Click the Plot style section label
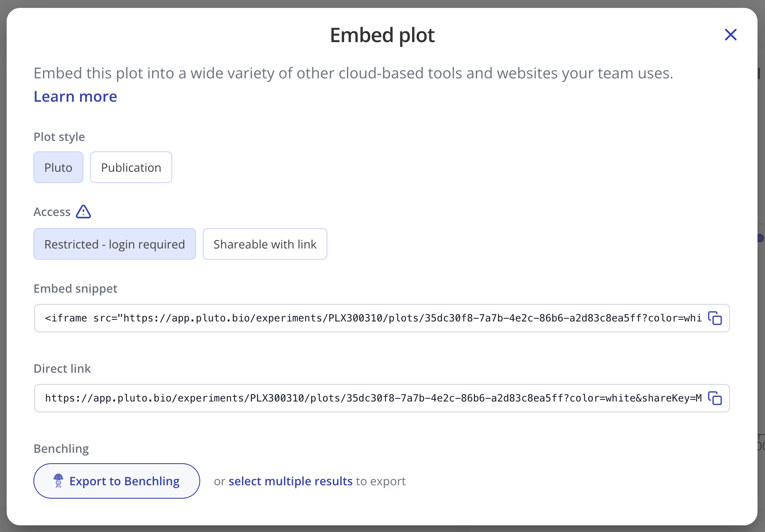The width and height of the screenshot is (765, 532). tap(59, 137)
